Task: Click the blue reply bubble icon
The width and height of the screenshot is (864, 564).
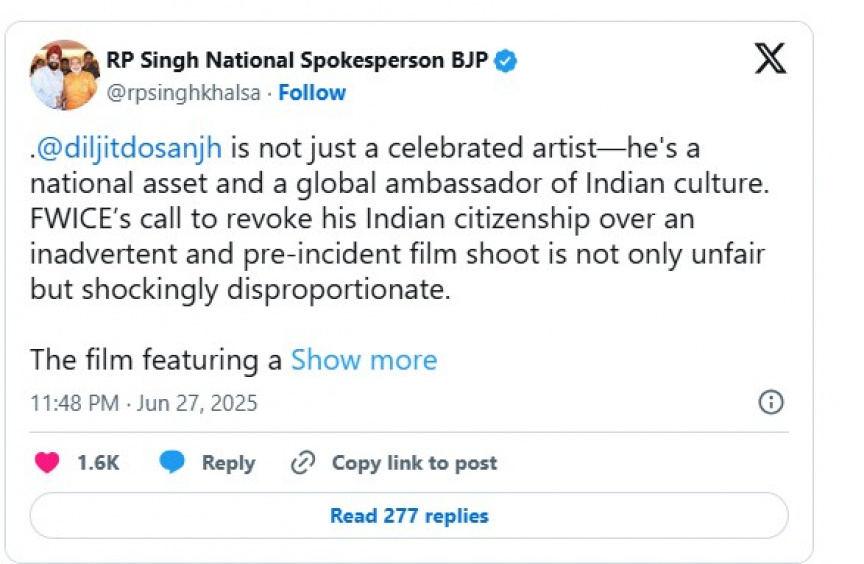Action: coord(173,463)
